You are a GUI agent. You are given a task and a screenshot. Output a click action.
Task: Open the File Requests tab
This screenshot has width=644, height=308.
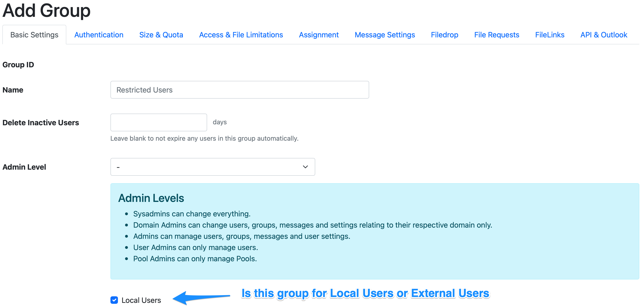pos(496,35)
